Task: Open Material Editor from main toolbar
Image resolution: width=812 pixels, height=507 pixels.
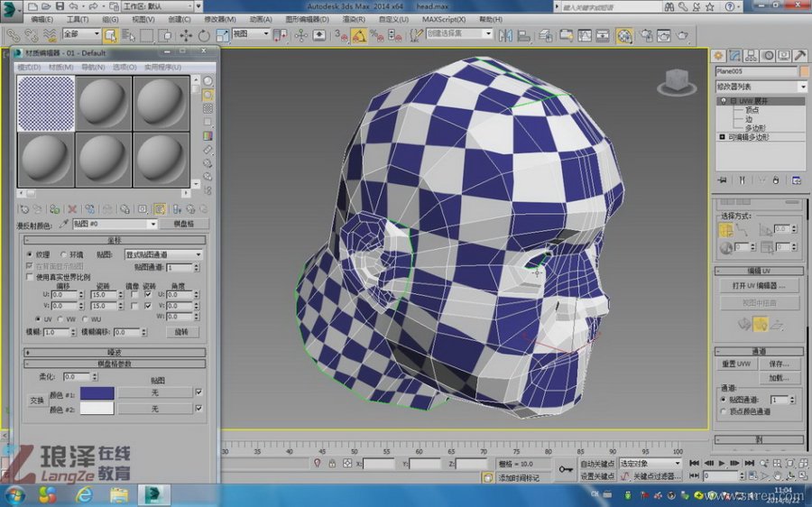Action: point(624,35)
